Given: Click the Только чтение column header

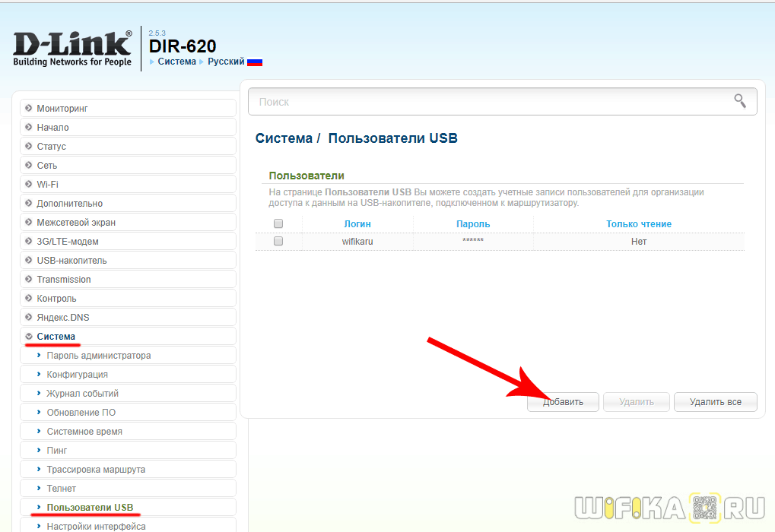Looking at the screenshot, I should [639, 224].
